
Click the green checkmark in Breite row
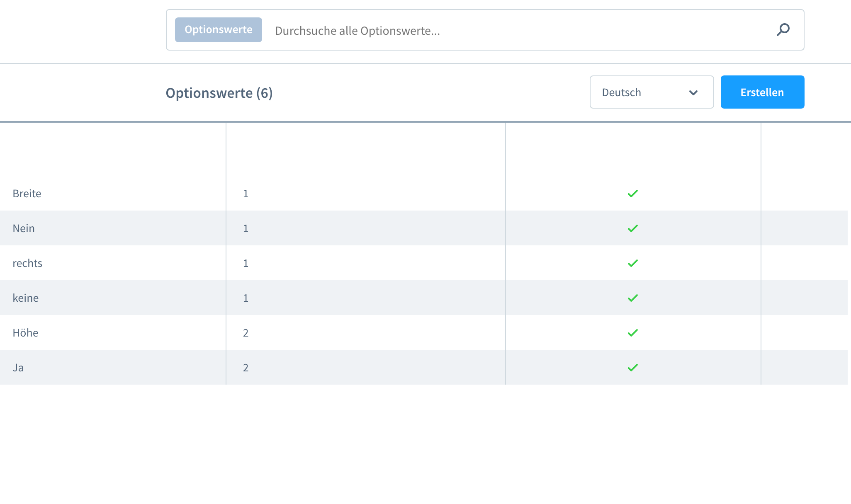point(633,194)
